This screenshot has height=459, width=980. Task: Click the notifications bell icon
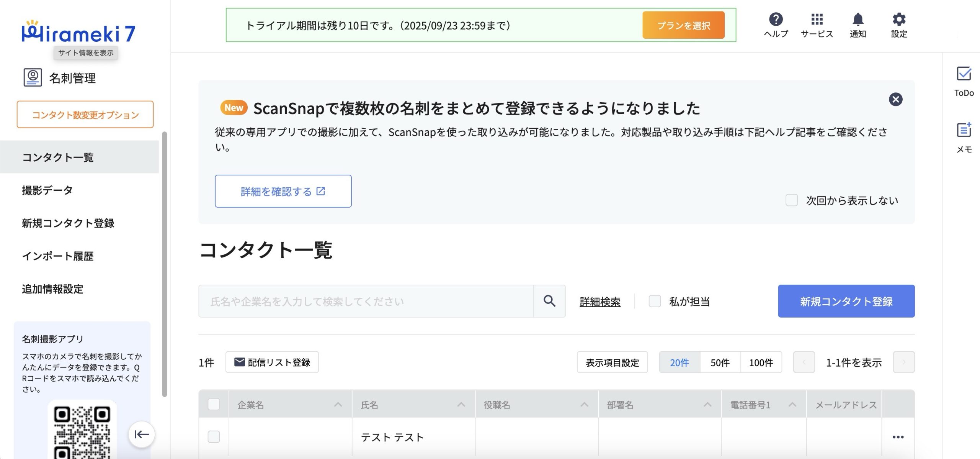(x=858, y=20)
